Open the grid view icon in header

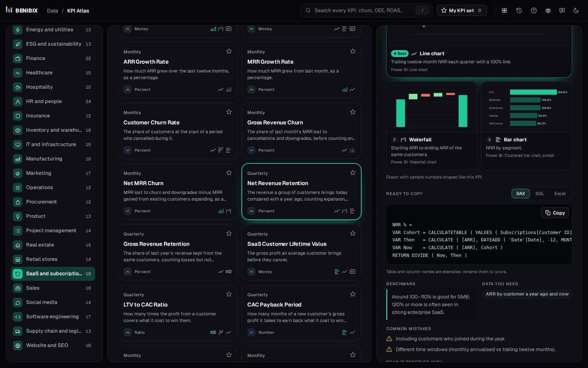click(505, 11)
